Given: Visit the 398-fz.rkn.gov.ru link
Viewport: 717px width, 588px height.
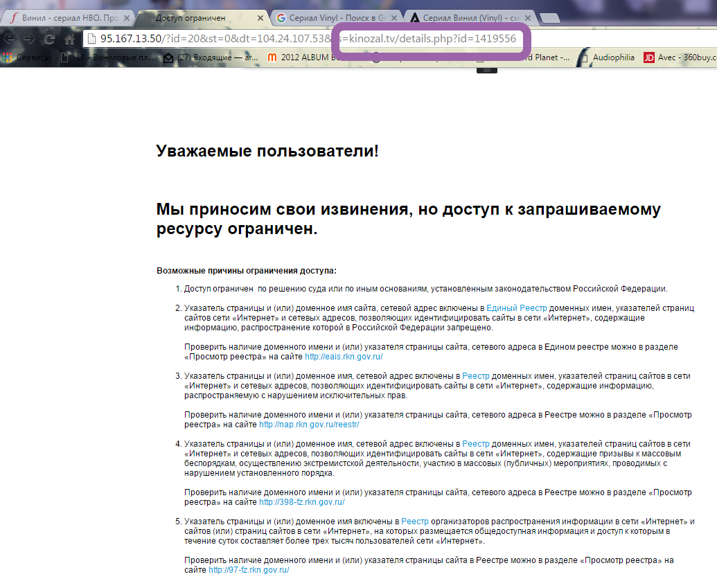Looking at the screenshot, I should [301, 502].
